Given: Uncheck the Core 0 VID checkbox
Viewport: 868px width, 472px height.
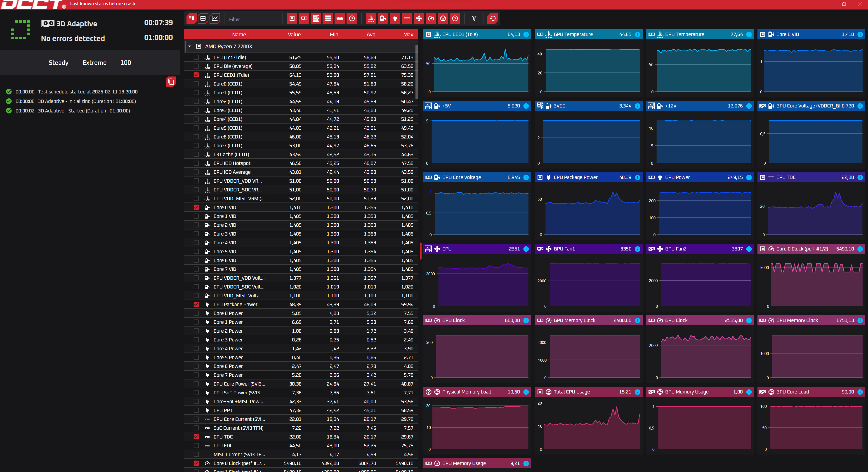Looking at the screenshot, I should [x=196, y=207].
